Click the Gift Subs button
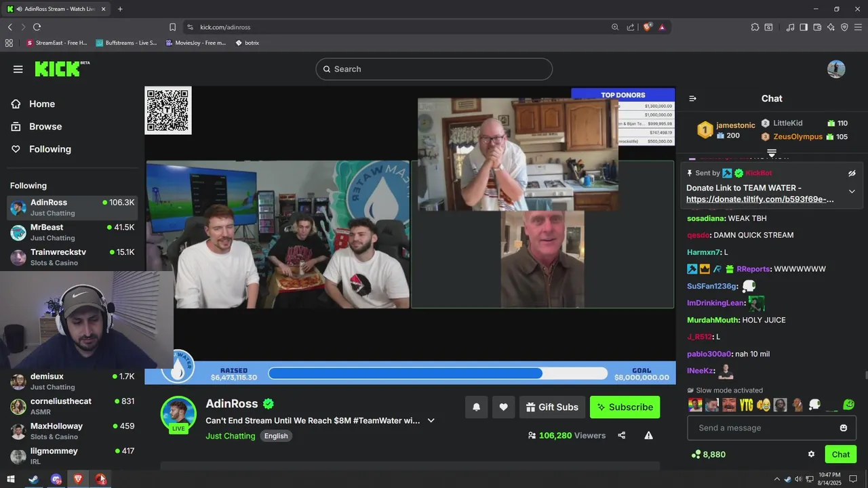This screenshot has width=868, height=488. 552,407
